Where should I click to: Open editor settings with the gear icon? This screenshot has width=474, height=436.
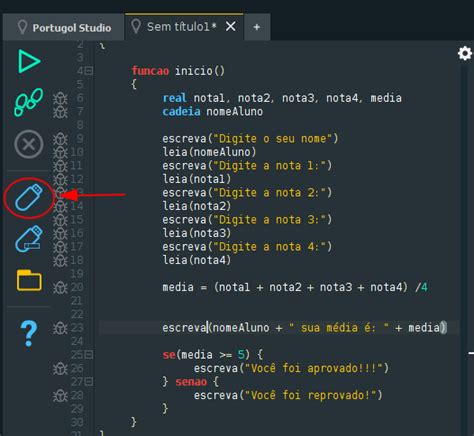pyautogui.click(x=465, y=53)
